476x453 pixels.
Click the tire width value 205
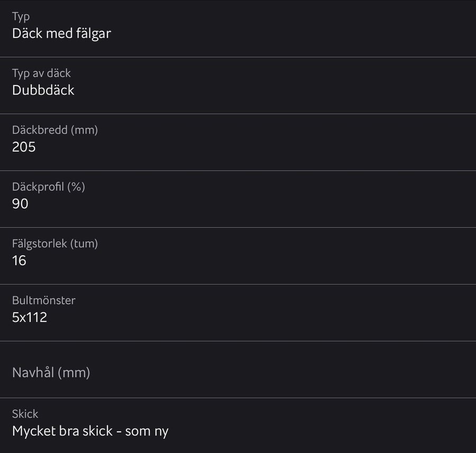24,147
